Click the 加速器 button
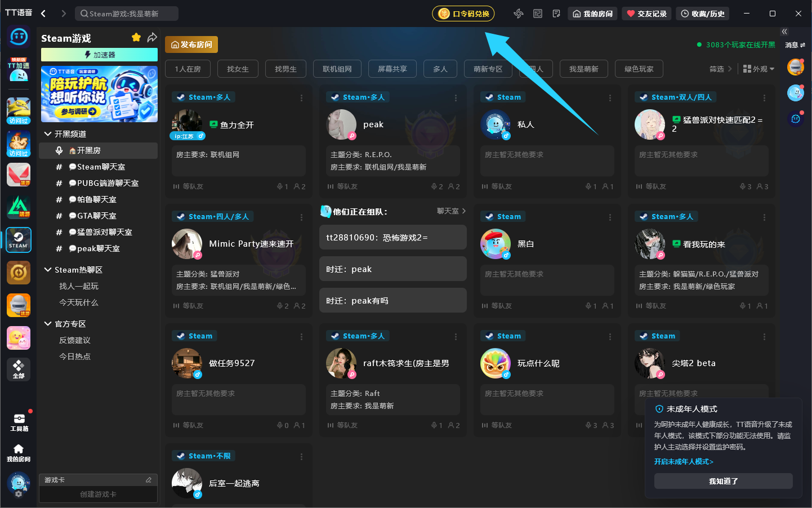Screen dimensions: 812x508 coord(99,55)
